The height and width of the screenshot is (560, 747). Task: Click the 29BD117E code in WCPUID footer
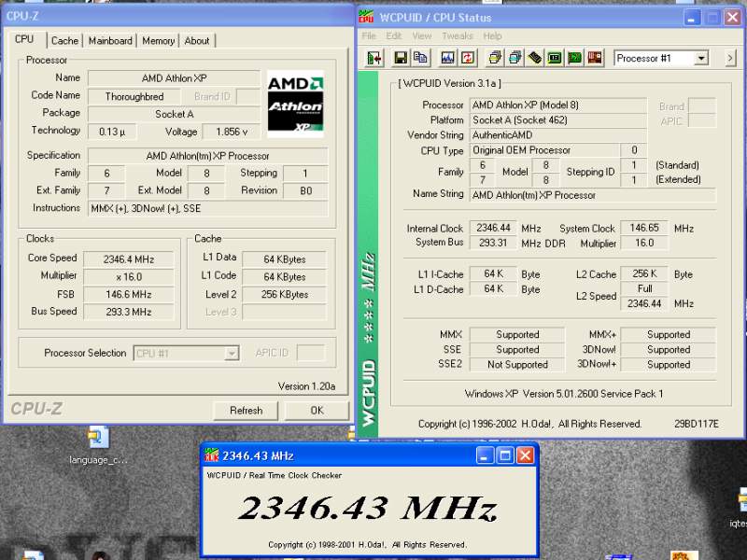tap(696, 424)
